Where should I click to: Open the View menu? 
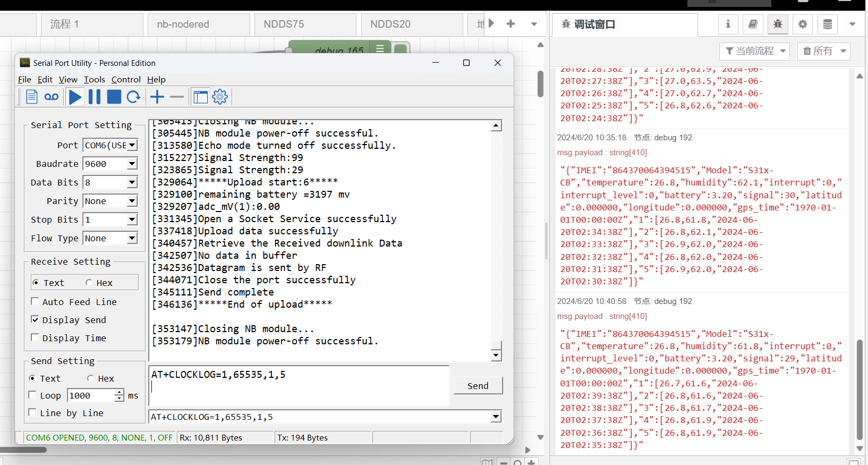(68, 79)
